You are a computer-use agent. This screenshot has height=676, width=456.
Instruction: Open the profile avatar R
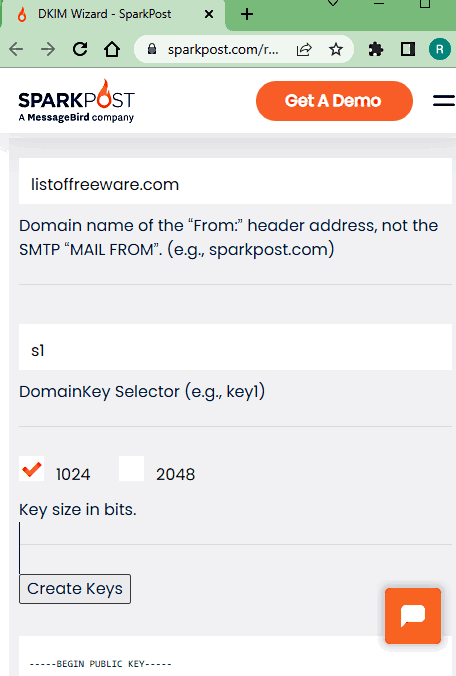439,49
